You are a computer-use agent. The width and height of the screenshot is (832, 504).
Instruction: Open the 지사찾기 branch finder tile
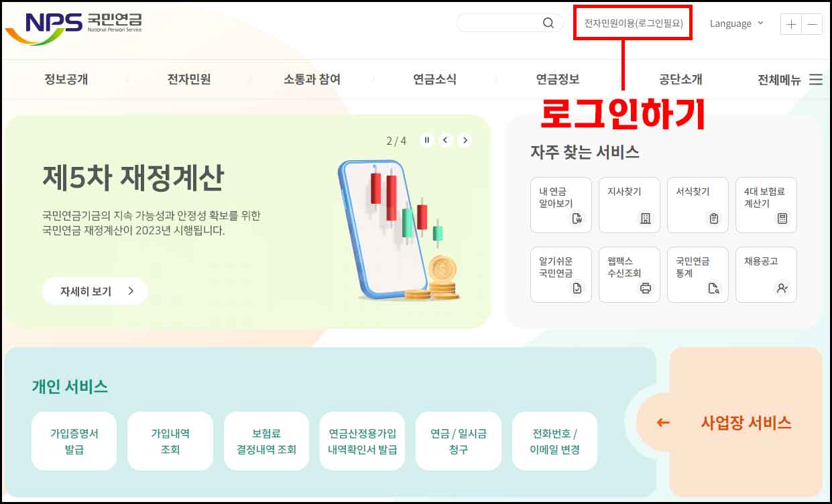pos(630,205)
